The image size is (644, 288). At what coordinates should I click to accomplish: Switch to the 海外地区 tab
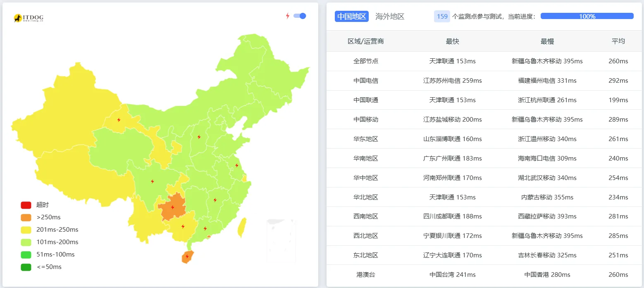point(390,16)
